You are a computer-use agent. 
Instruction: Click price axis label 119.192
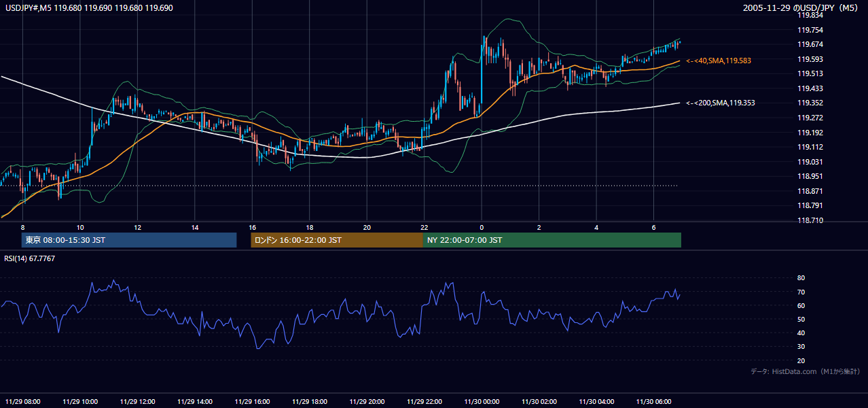coord(810,133)
